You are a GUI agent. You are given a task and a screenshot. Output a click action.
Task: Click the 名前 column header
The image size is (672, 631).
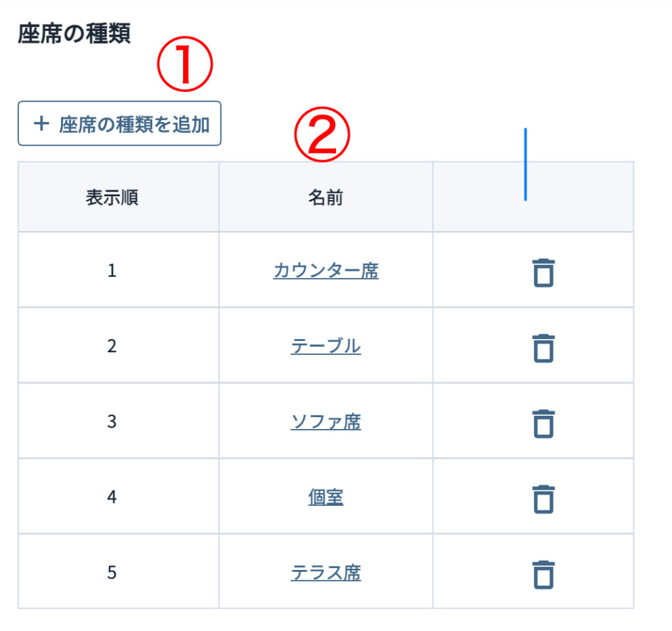[325, 198]
